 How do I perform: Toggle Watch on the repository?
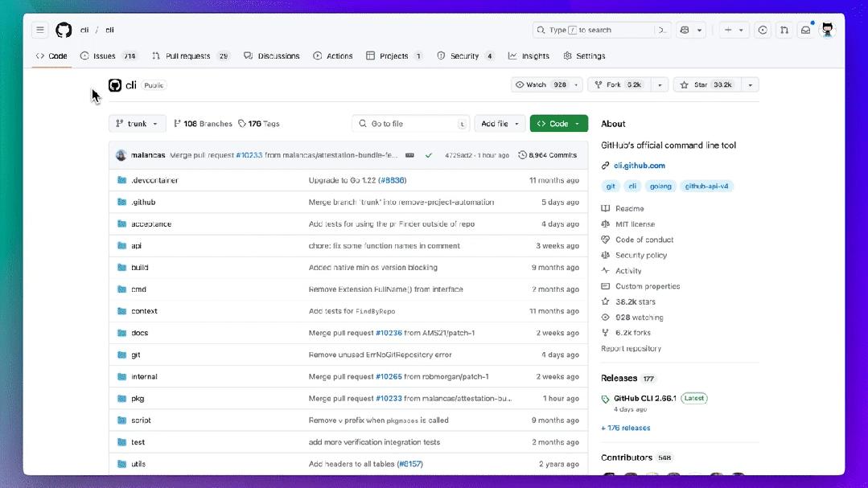coord(541,84)
